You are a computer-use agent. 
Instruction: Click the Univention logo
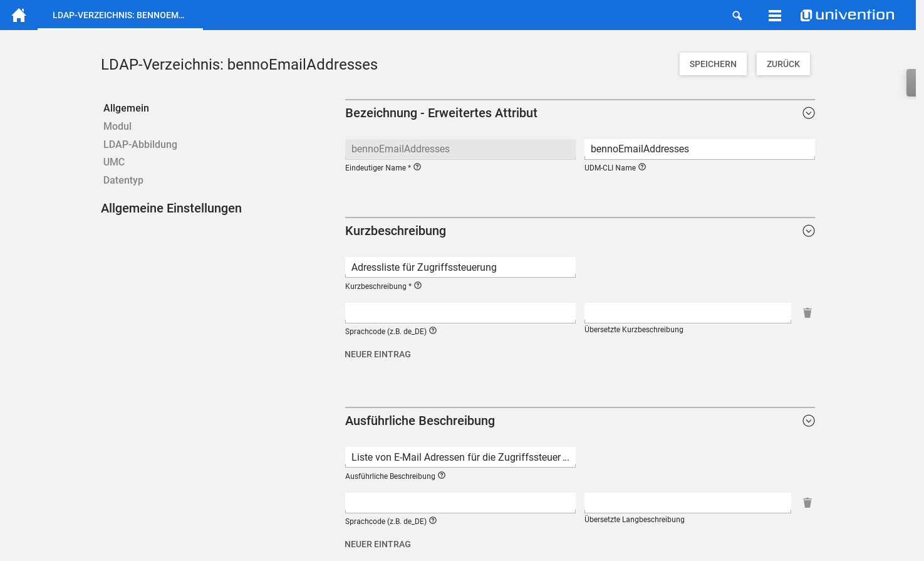[848, 15]
